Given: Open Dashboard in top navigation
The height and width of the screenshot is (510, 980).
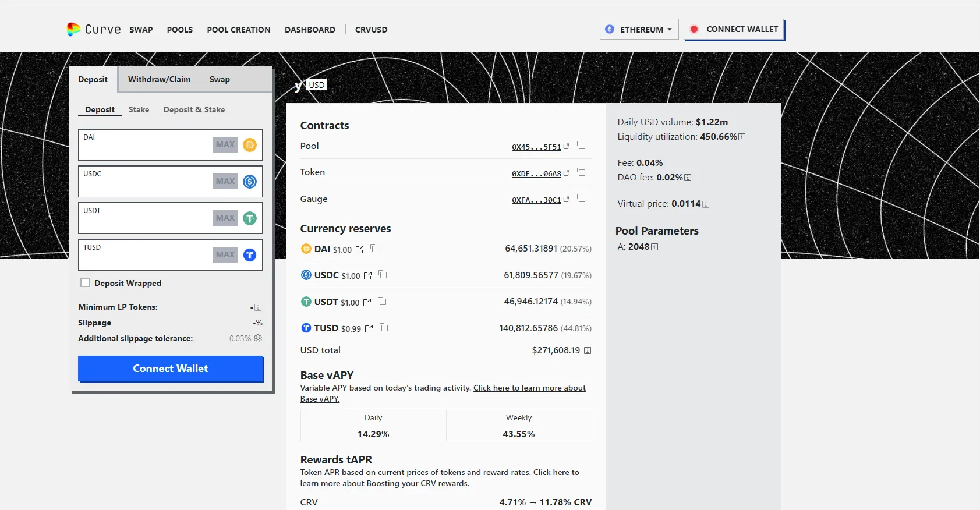Looking at the screenshot, I should coord(310,30).
